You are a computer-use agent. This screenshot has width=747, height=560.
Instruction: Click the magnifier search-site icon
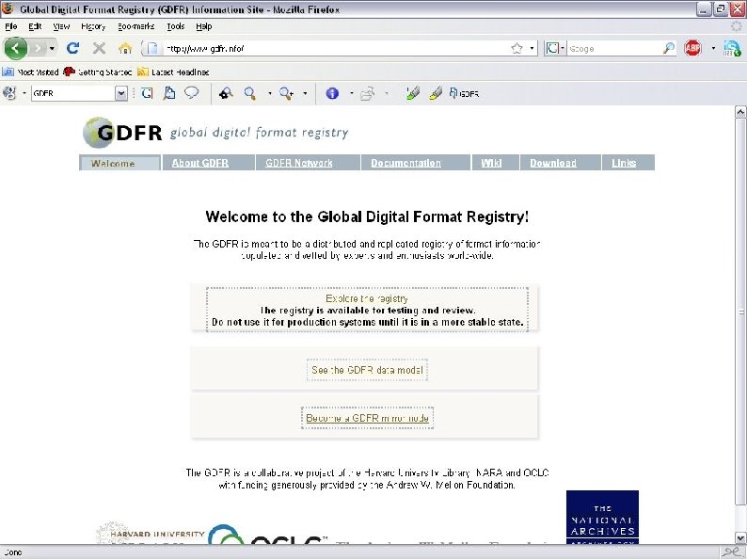pyautogui.click(x=249, y=93)
